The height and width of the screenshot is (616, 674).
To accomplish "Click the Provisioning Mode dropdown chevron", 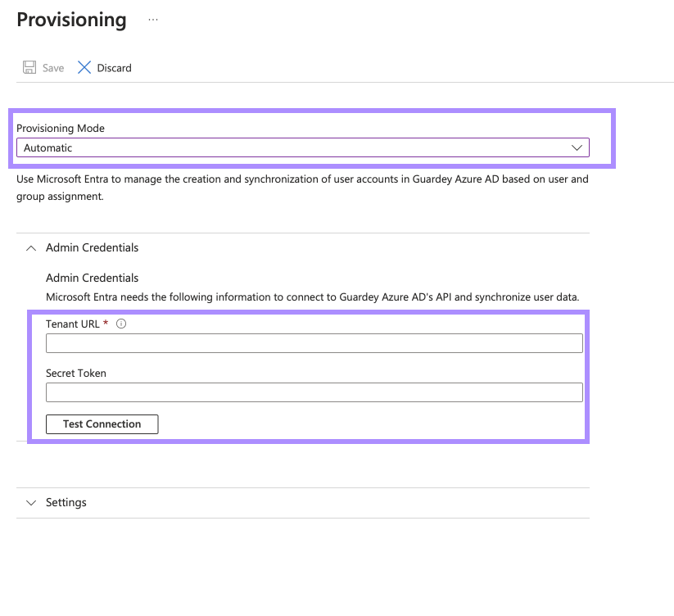I will pos(576,147).
